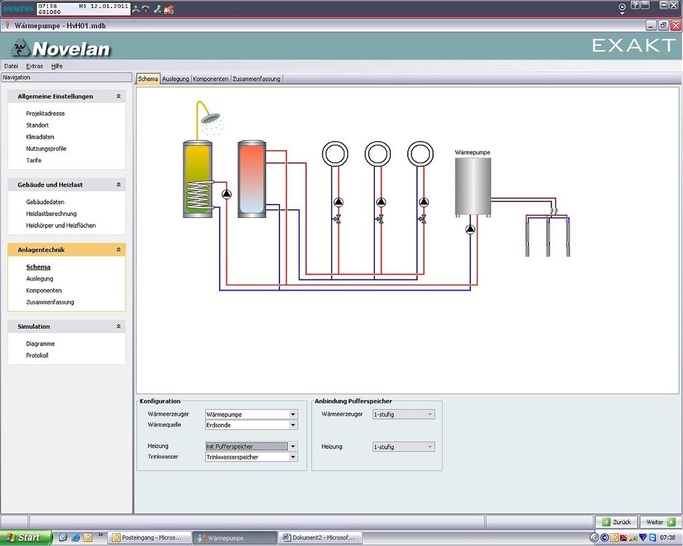683x546 pixels.
Task: Collapse the Allgemeine Einstellungen section
Action: [x=119, y=97]
